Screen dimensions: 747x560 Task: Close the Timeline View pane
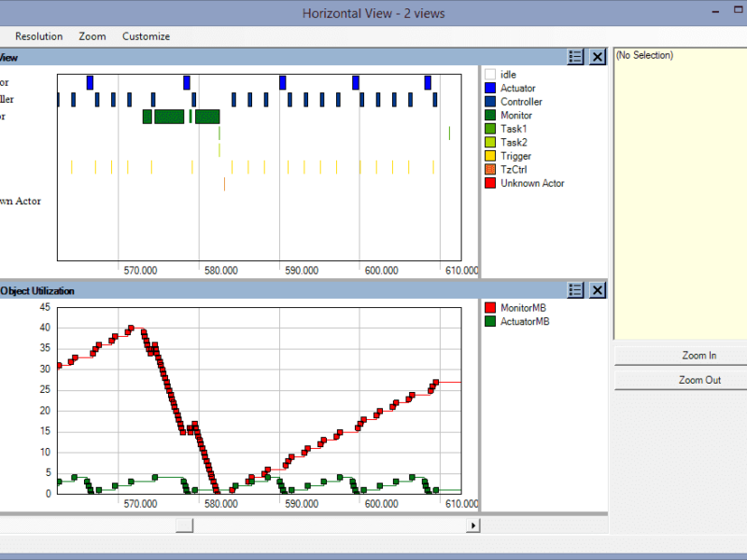pyautogui.click(x=598, y=56)
